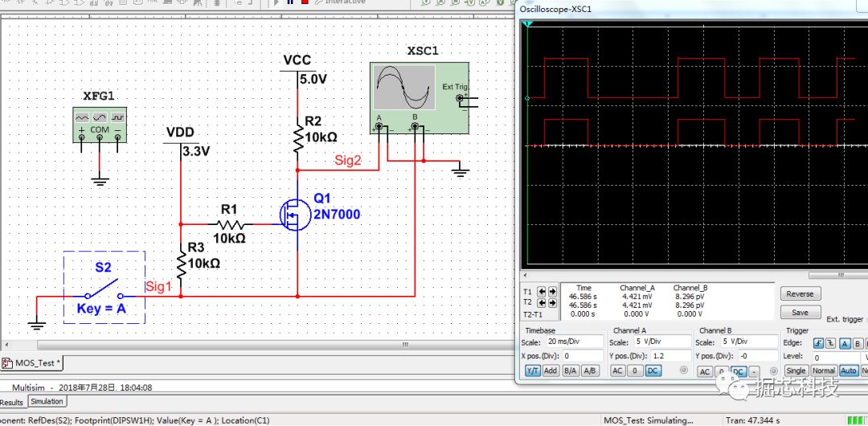Choose trigger source B
This screenshot has width=868, height=426.
[858, 343]
